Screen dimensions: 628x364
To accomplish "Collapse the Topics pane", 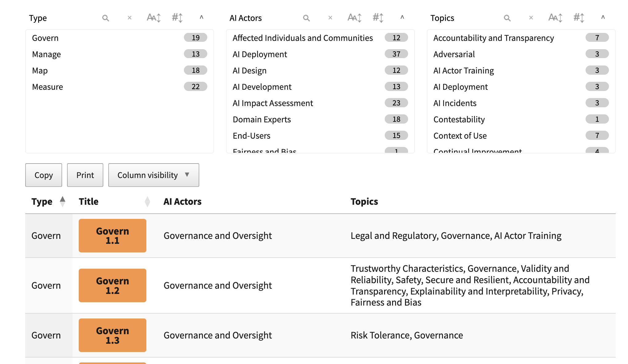I will (603, 17).
